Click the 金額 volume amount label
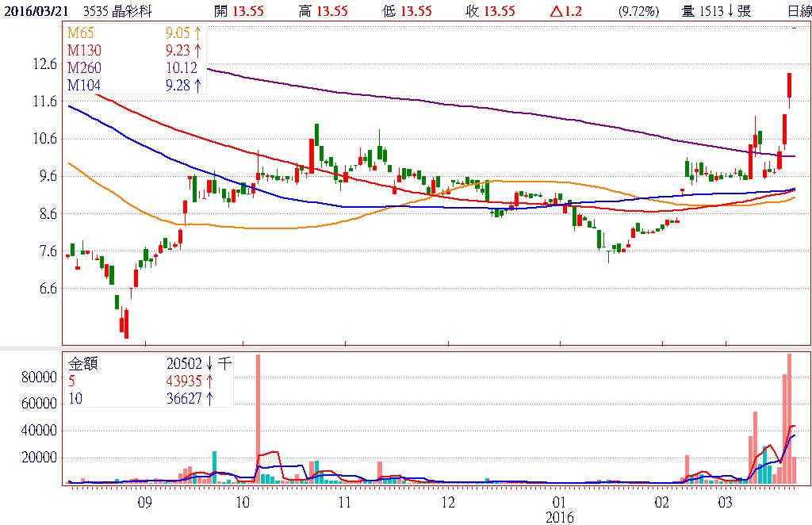 pyautogui.click(x=85, y=364)
